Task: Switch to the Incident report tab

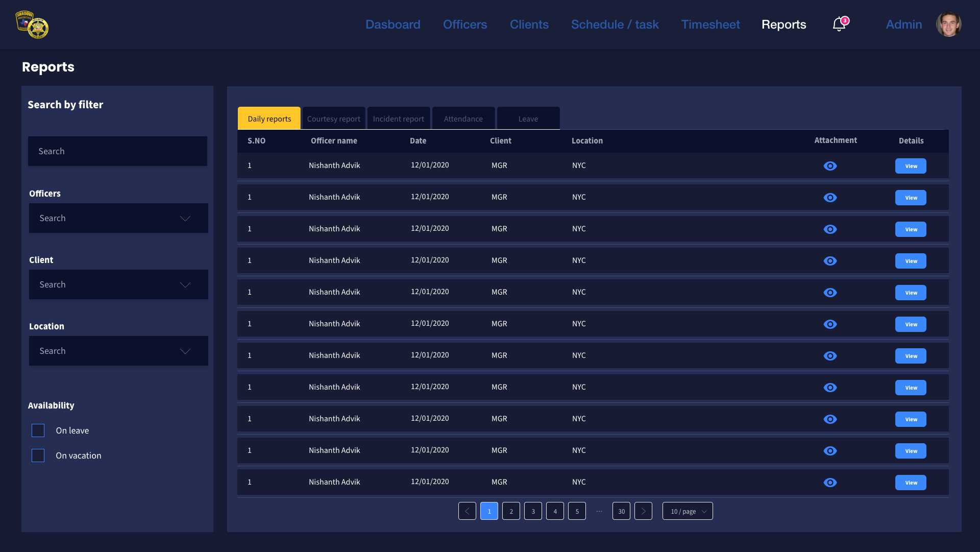Action: [398, 119]
